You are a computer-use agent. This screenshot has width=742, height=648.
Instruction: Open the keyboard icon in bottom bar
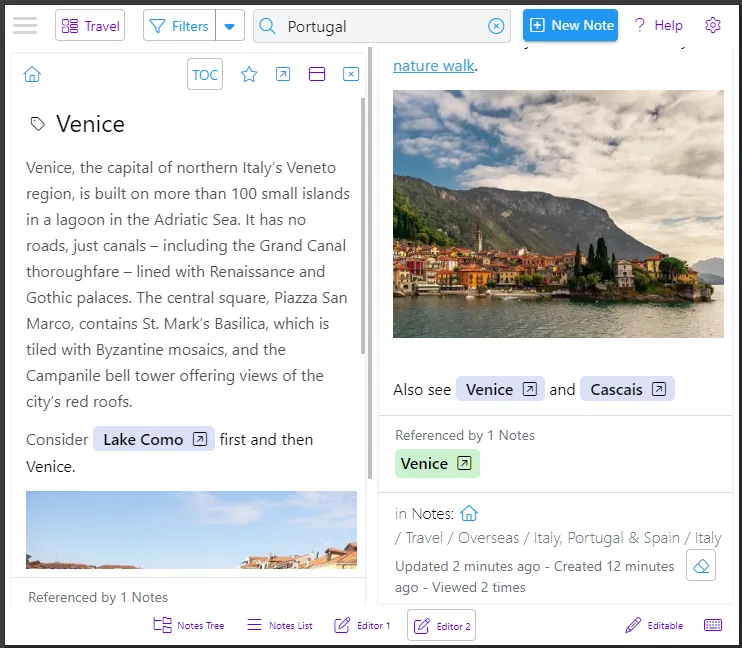(713, 625)
